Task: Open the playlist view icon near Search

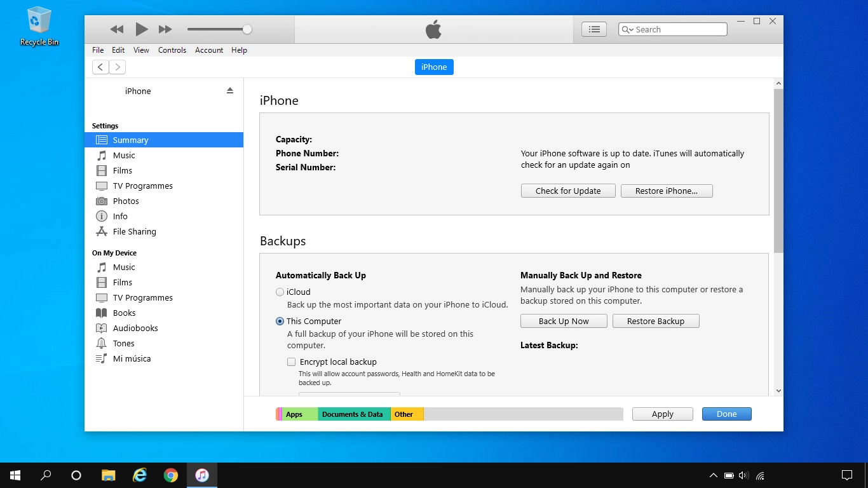Action: (x=593, y=29)
